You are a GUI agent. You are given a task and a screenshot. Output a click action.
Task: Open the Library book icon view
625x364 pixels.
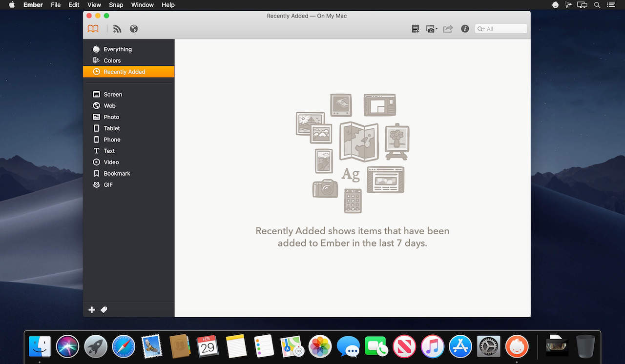pyautogui.click(x=93, y=29)
